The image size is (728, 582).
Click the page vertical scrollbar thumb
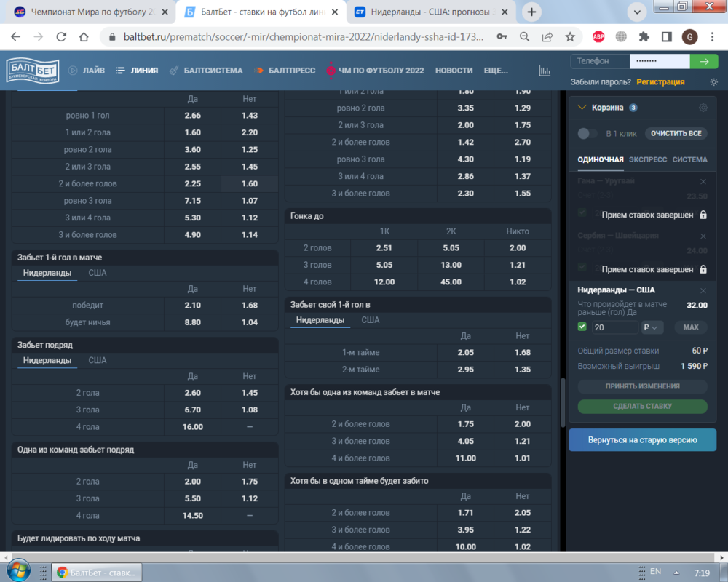[563, 401]
